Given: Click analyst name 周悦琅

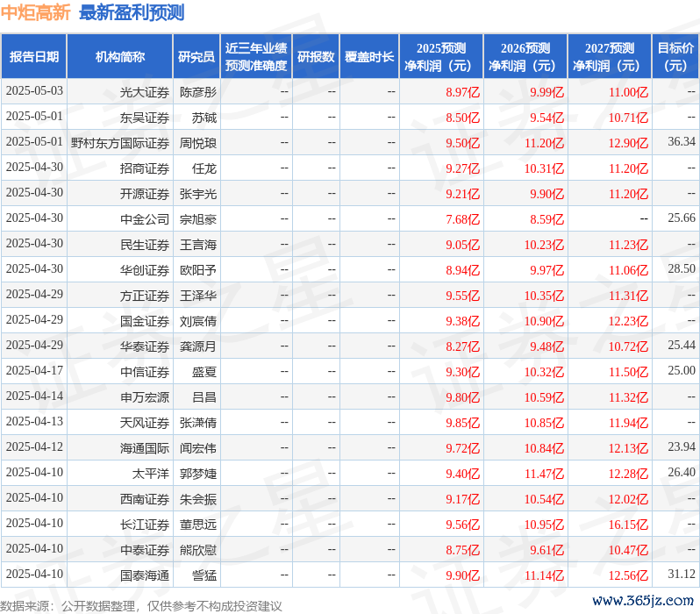Looking at the screenshot, I should pos(197,143).
